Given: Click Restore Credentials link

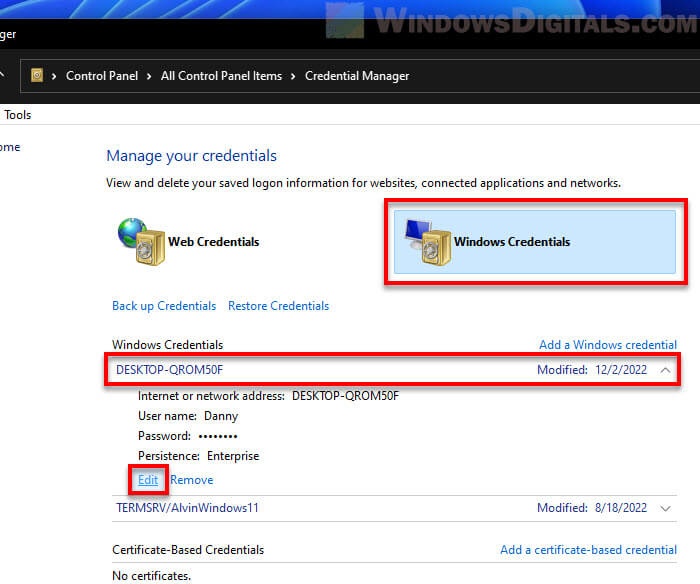Looking at the screenshot, I should coord(279,306).
